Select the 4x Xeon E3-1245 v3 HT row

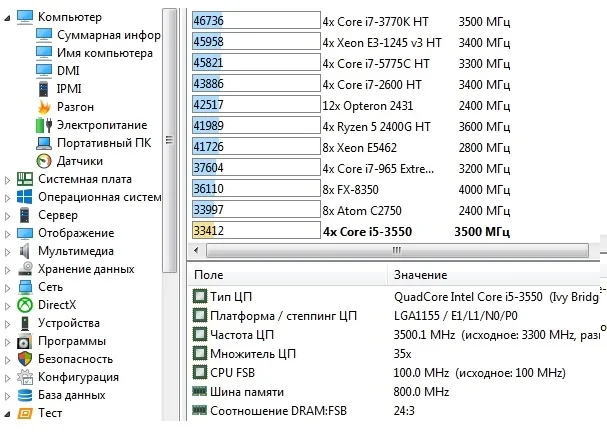[351, 42]
